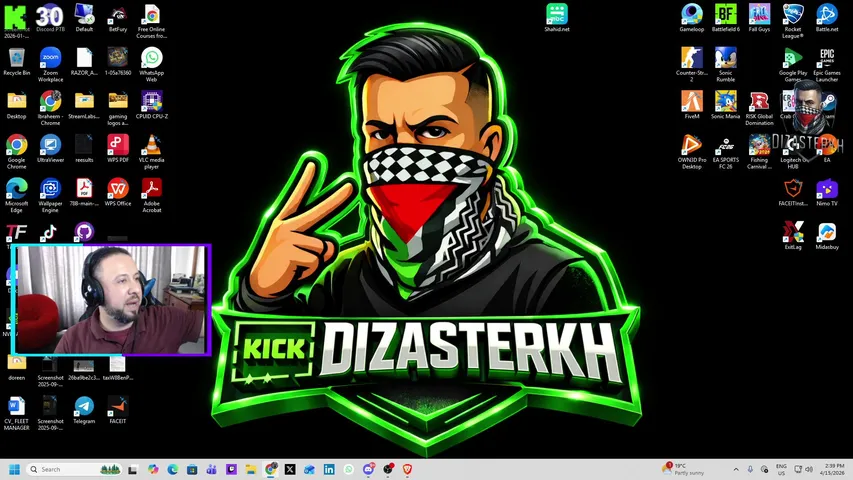The image size is (853, 480).
Task: Open Discord from the taskbar
Action: coord(368,469)
